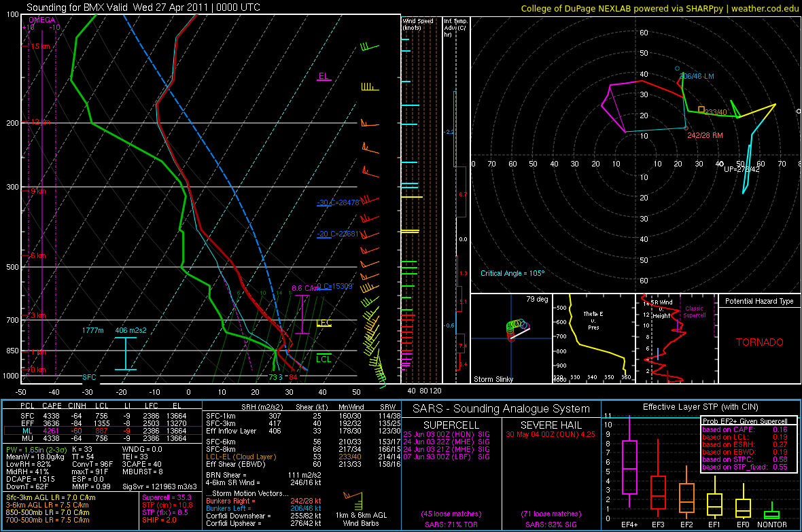The height and width of the screenshot is (532, 802).
Task: Click the OMEGA label on the skew-T
Action: click(42, 20)
